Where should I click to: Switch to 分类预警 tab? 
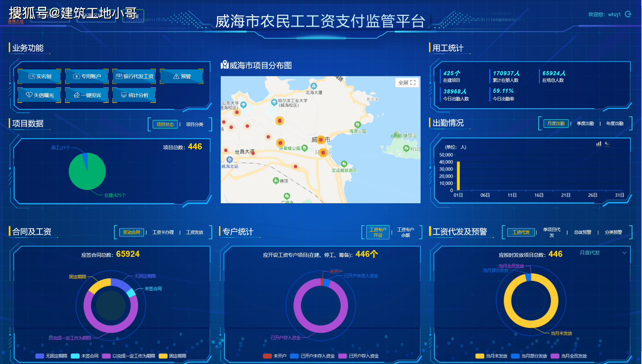pyautogui.click(x=613, y=232)
